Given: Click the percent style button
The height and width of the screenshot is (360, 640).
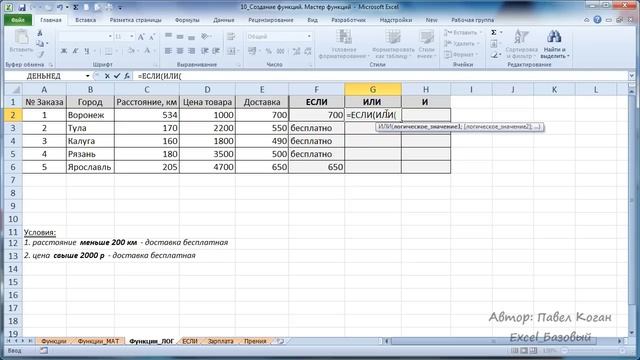Looking at the screenshot, I should [269, 51].
